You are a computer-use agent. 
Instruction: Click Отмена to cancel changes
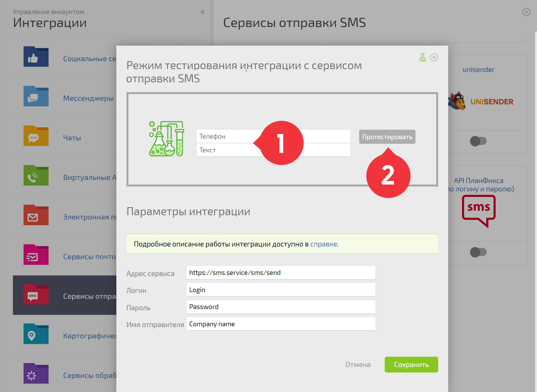coord(358,364)
